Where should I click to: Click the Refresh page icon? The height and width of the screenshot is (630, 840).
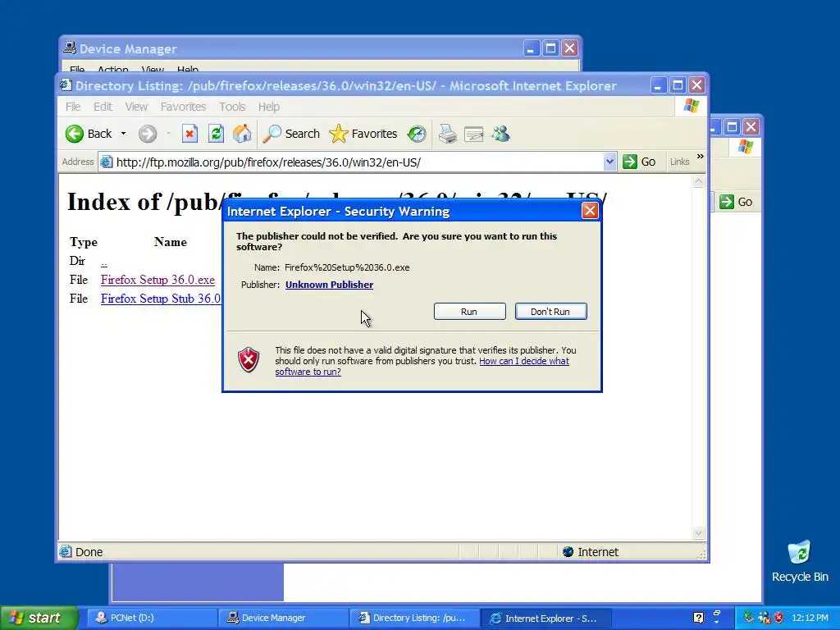click(216, 134)
